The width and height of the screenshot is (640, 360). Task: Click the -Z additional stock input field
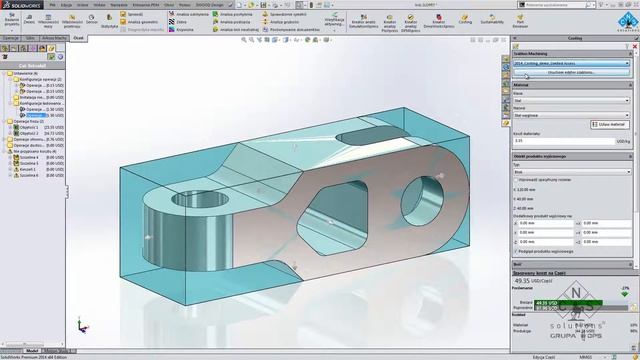tap(607, 242)
